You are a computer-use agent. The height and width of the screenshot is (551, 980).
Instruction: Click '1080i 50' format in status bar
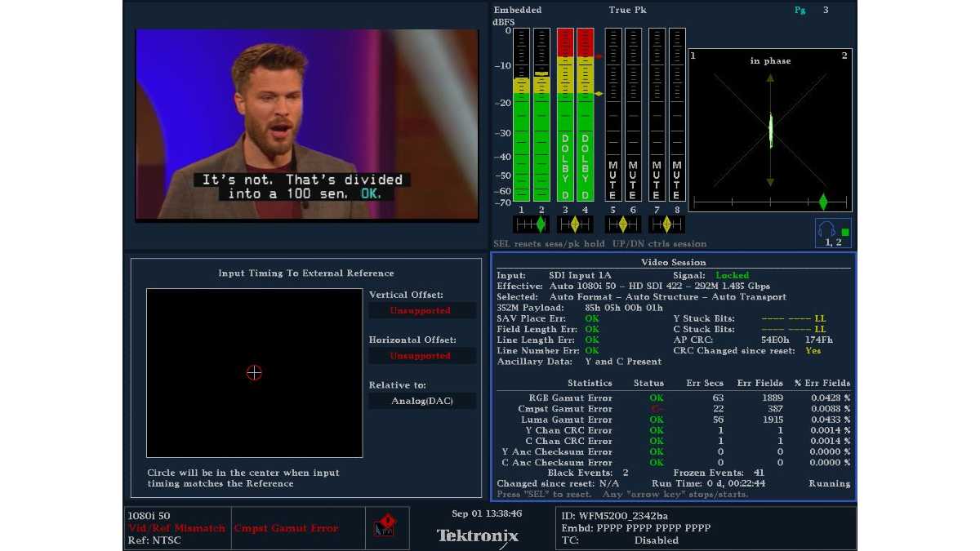click(149, 516)
